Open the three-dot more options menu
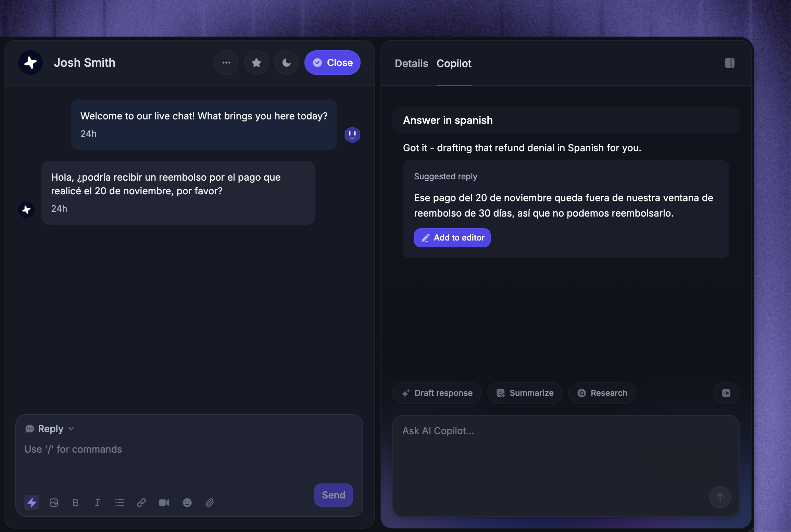 (x=226, y=63)
